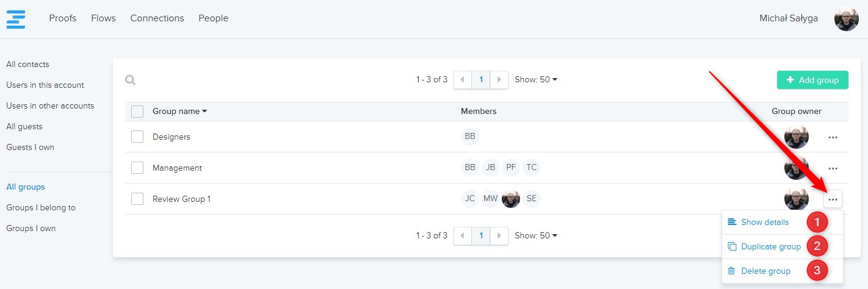Image resolution: width=868 pixels, height=289 pixels.
Task: Check the Management group checkbox
Action: [137, 168]
